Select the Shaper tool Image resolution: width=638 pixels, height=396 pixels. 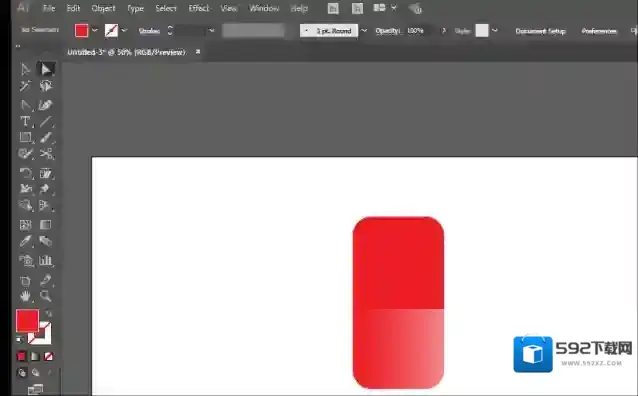point(25,154)
